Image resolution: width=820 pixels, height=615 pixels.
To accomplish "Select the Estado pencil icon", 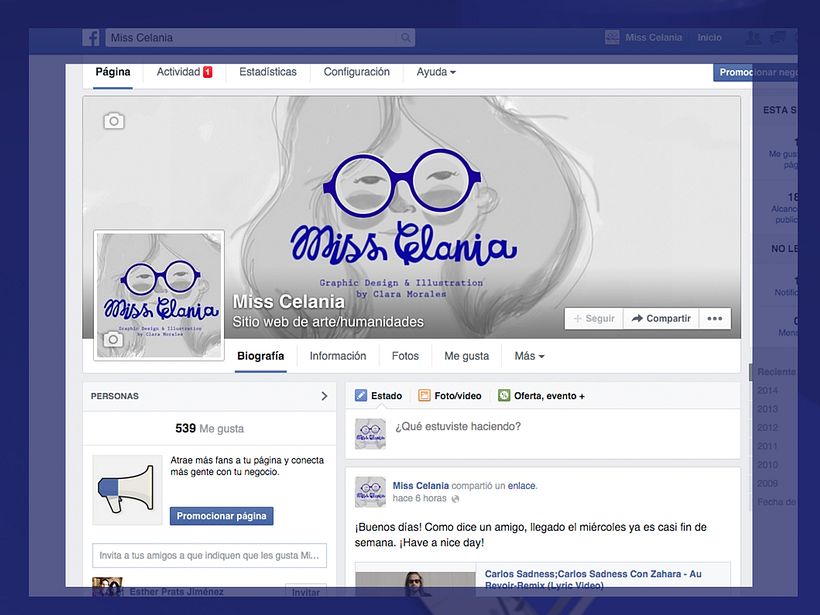I will tap(362, 395).
